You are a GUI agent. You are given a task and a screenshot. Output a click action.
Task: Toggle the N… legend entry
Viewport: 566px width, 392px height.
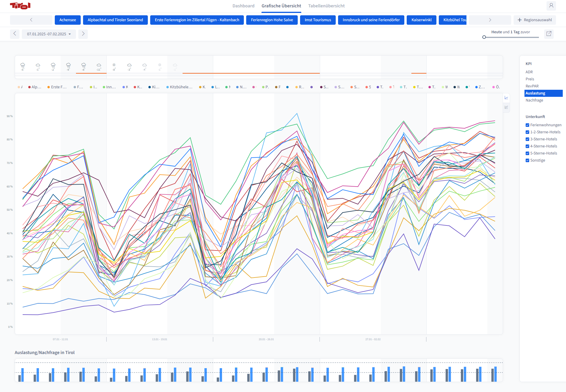[241, 87]
